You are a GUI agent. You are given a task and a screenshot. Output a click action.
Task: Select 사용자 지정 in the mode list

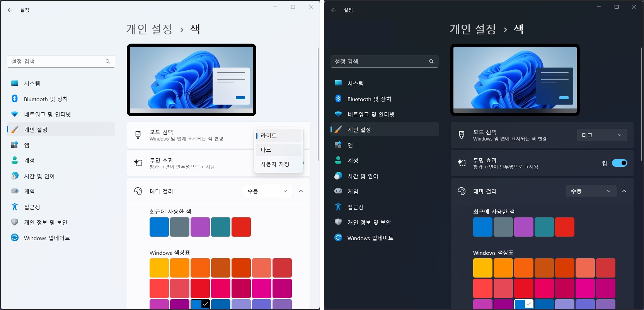pyautogui.click(x=278, y=164)
